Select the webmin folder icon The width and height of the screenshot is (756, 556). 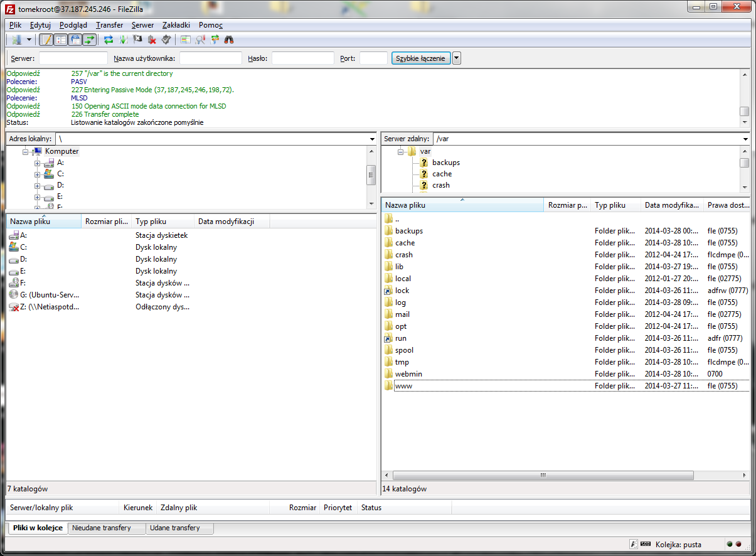click(x=388, y=374)
